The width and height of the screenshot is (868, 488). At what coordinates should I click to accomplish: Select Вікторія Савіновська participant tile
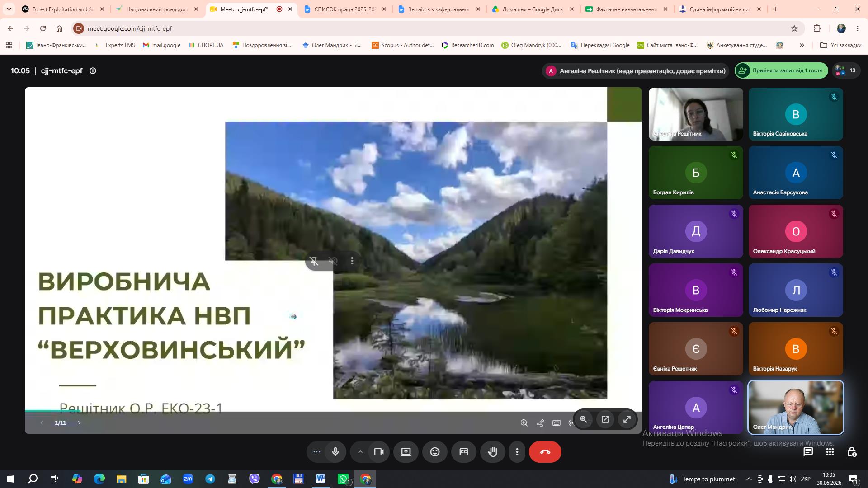(x=796, y=114)
